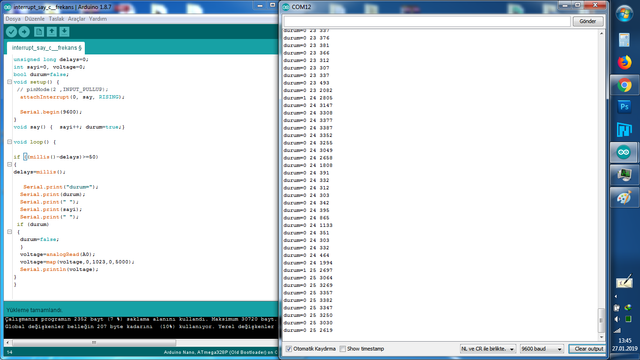Collapse the void loop() code fold
This screenshot has height=360, width=640.
point(9,142)
